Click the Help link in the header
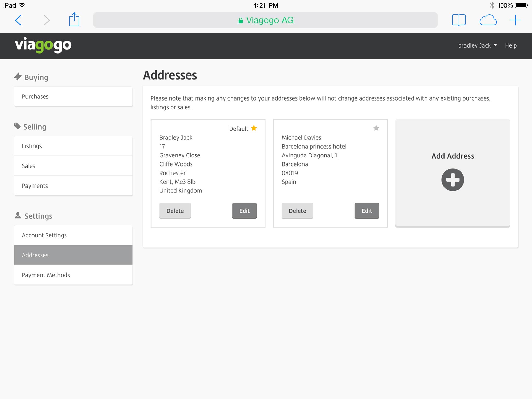This screenshot has height=399, width=532. pos(510,45)
